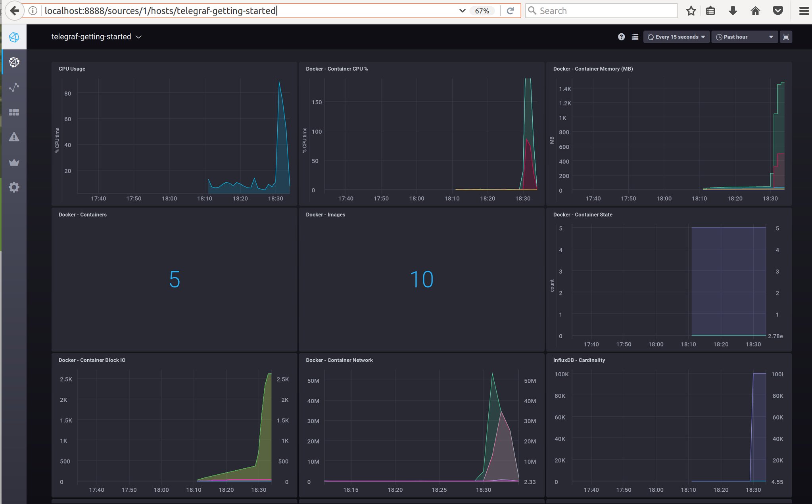The width and height of the screenshot is (812, 504).
Task: Click the Chronograf logo icon in sidebar
Action: (14, 37)
